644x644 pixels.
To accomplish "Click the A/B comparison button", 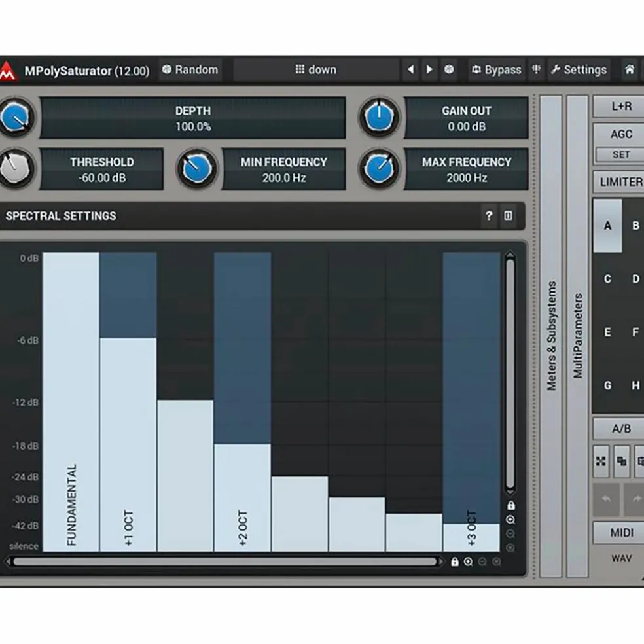I will coord(619,429).
